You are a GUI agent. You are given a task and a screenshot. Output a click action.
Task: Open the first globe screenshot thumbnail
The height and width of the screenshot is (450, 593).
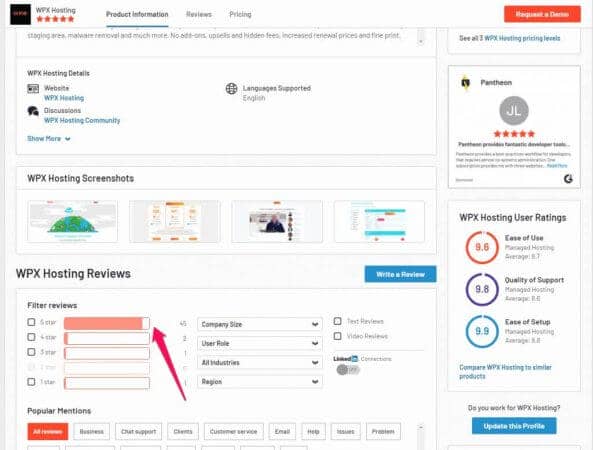click(73, 221)
